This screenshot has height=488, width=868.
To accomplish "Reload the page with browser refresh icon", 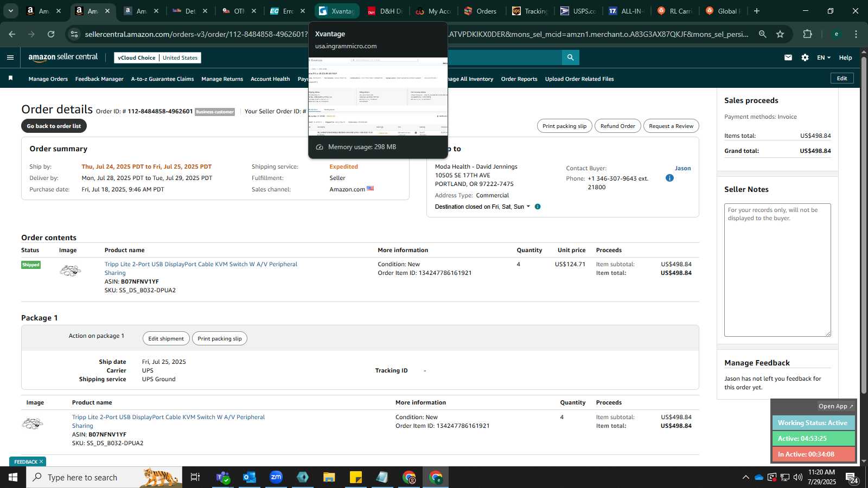I will tap(51, 34).
